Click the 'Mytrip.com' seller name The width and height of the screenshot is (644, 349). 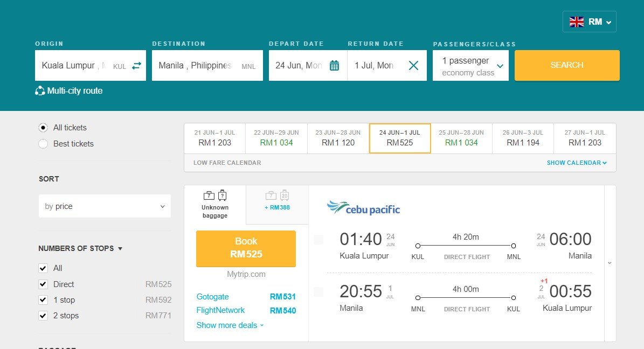pyautogui.click(x=246, y=274)
